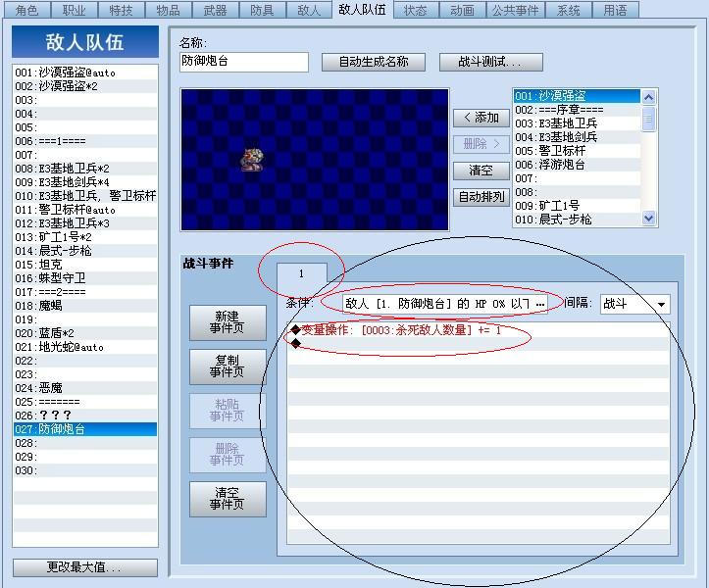Switch to the 公共事件 tab
Image resolution: width=709 pixels, height=588 pixels.
click(x=516, y=10)
